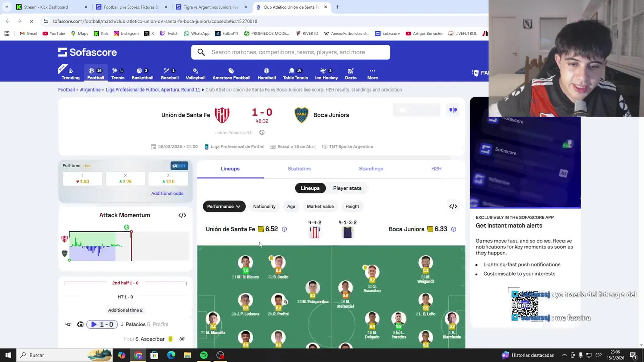Open the Darts category
The width and height of the screenshot is (644, 362).
click(351, 74)
